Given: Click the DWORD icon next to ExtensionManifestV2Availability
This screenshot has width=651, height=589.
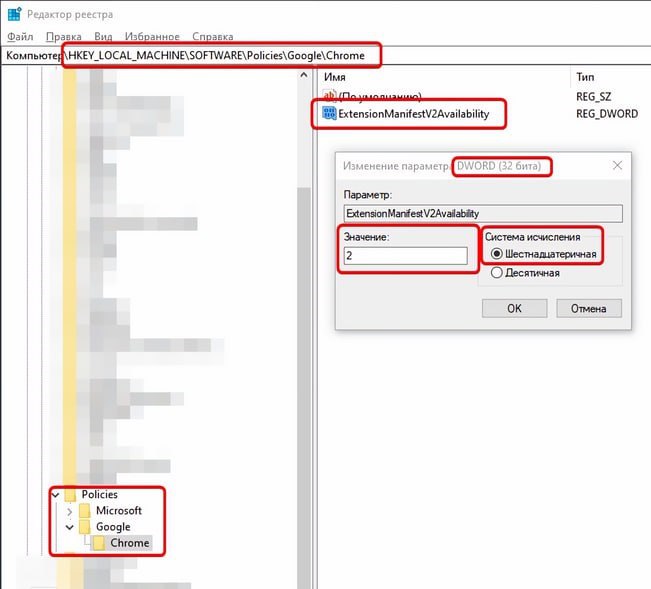Looking at the screenshot, I should [329, 114].
